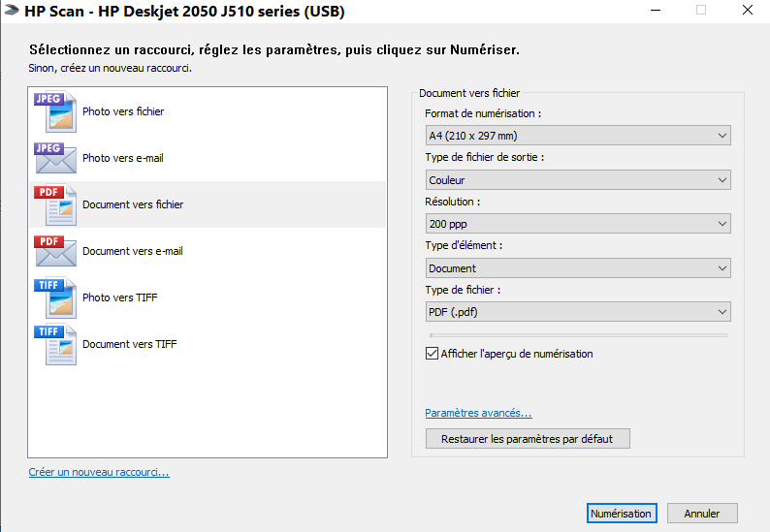Click the disabled slider below Type de fichier
The image size is (770, 532).
[x=578, y=335]
